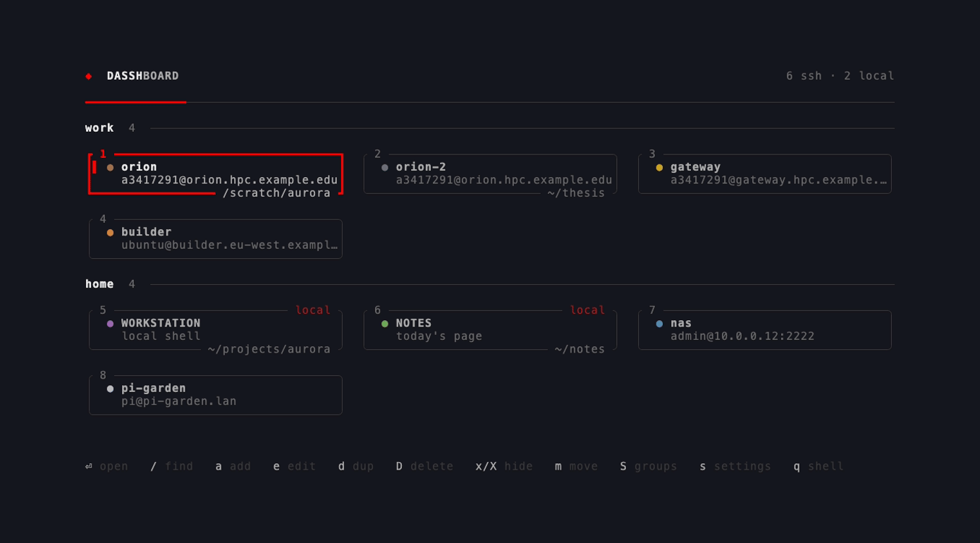Click the green status dot beside NOTES

[385, 324]
